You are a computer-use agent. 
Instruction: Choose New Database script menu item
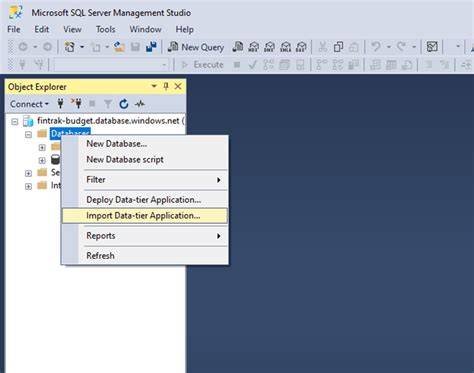[145, 160]
